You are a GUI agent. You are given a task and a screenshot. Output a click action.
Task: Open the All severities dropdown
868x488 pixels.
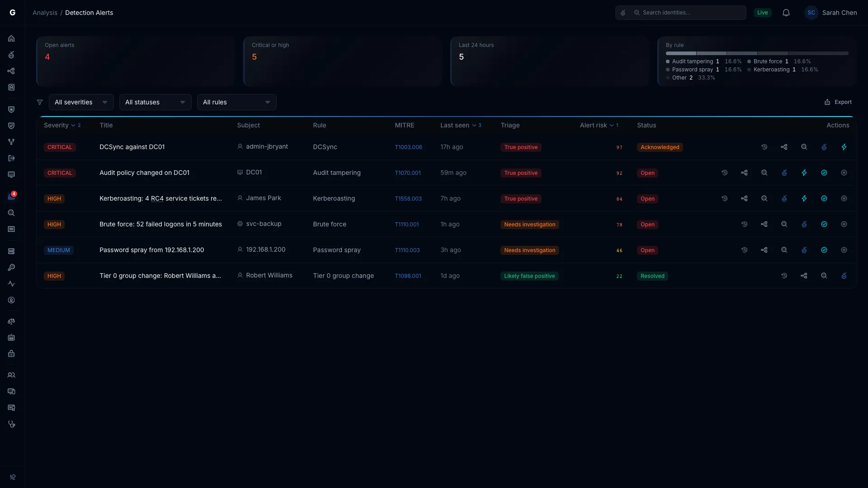pos(81,102)
